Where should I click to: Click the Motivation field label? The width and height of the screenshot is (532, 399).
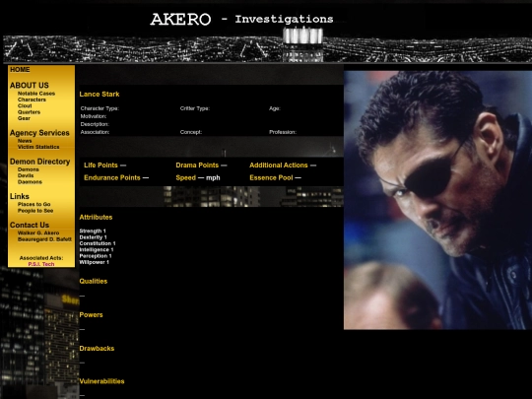click(94, 116)
